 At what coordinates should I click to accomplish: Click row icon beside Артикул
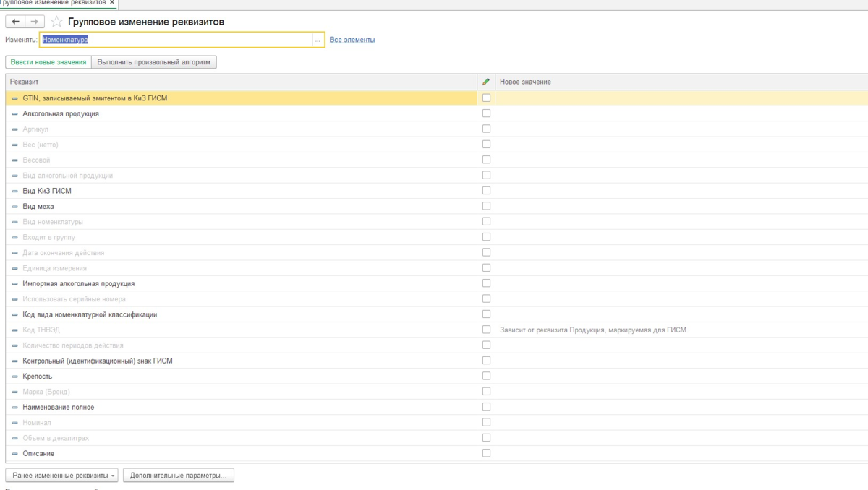[15, 129]
